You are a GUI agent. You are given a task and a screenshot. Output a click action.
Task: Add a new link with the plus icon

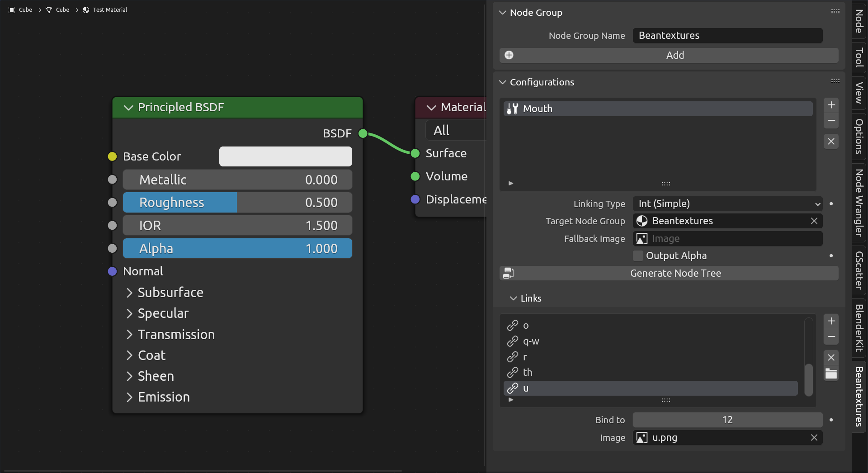(x=831, y=321)
